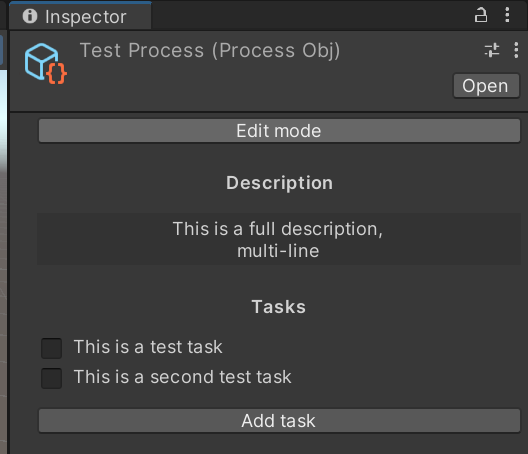Click the empty area below Add task
Viewport: 528px width, 454px height.
click(x=279, y=444)
